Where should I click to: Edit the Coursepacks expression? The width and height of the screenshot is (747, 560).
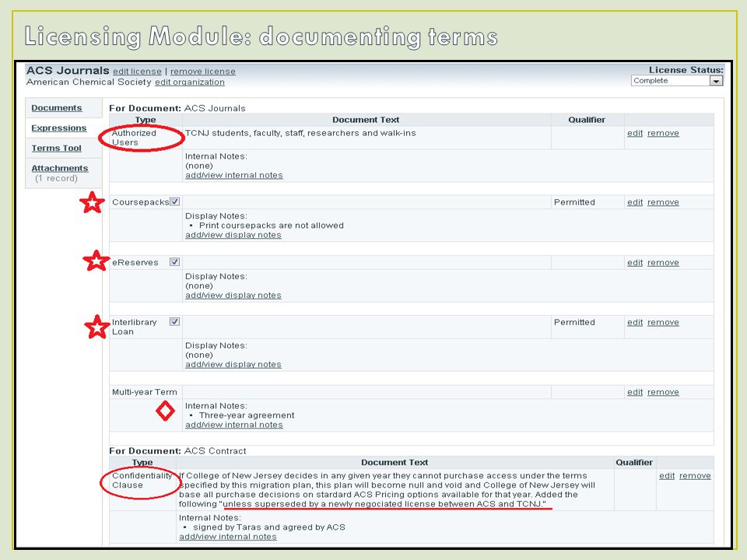coord(635,202)
